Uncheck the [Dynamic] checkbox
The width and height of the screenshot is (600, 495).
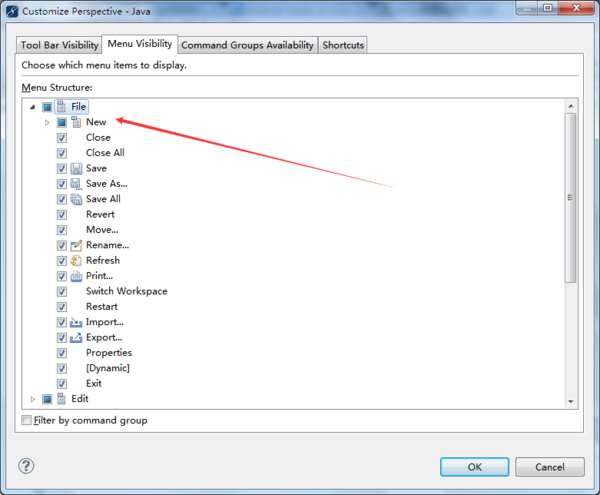click(62, 368)
